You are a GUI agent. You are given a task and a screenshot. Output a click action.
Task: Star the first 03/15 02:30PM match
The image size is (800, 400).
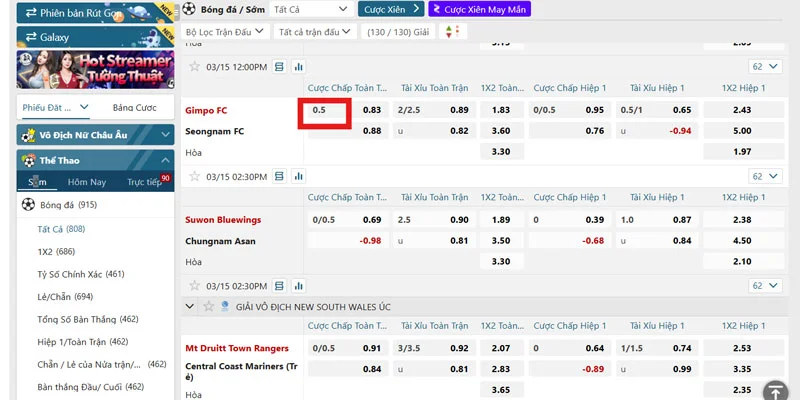194,177
